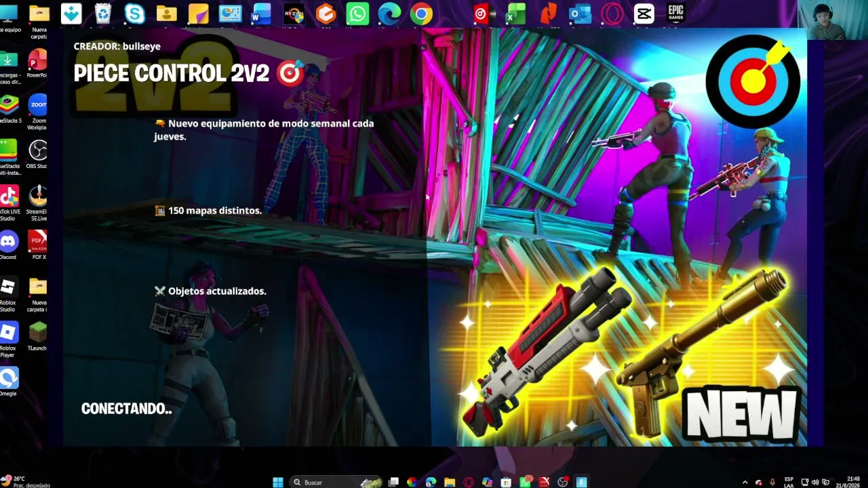This screenshot has height=488, width=868.
Task: Open CapCut from the desktop
Action: coord(644,14)
